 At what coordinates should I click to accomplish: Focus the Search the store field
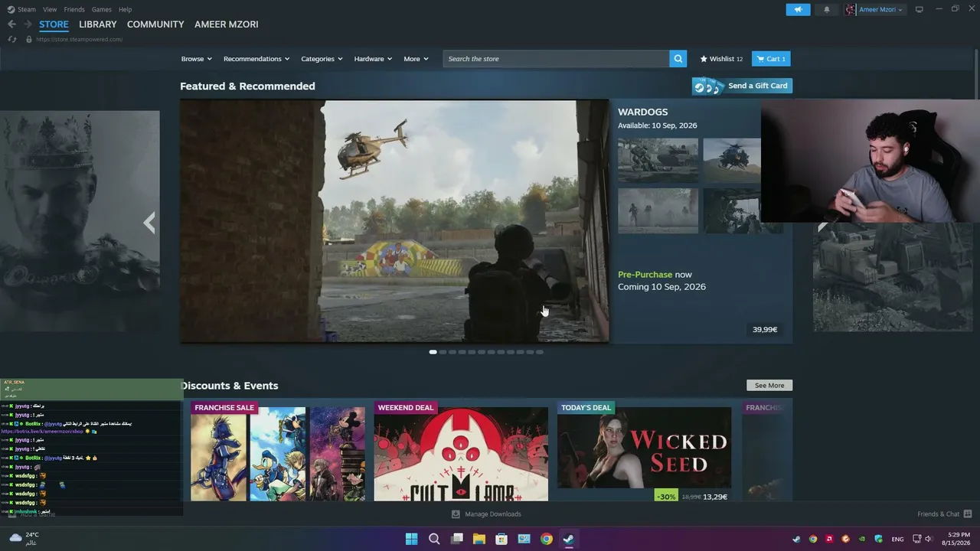(556, 59)
